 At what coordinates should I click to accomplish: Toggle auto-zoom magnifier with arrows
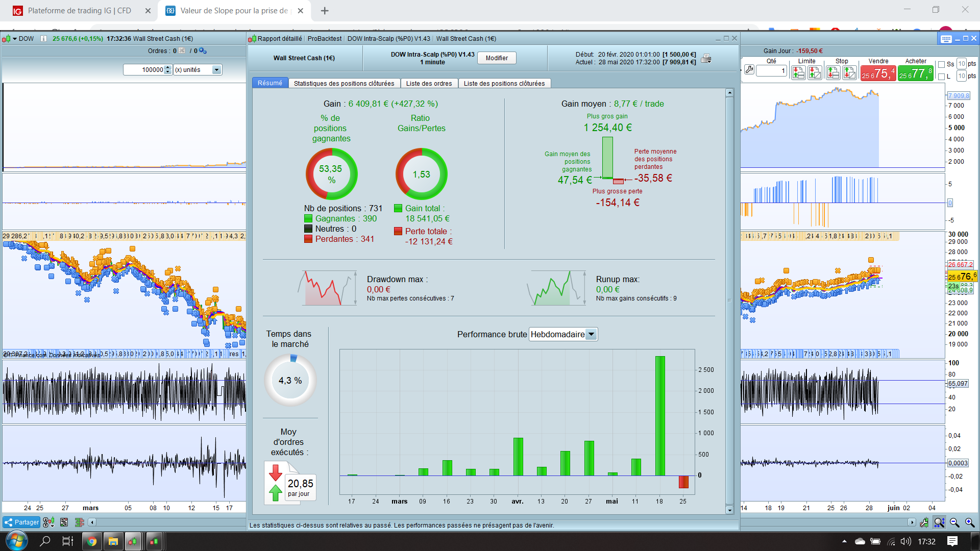[x=939, y=522]
